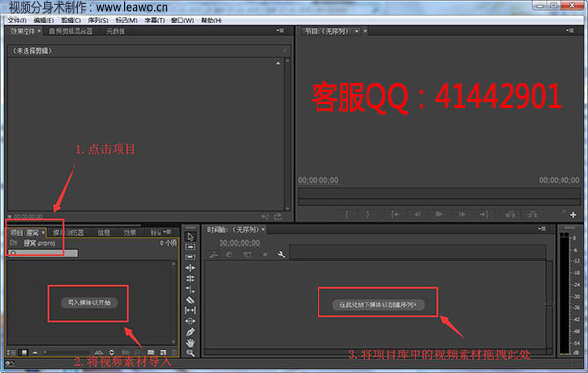Click the Add Marker icon in timeline
Image resolution: width=588 pixels, height=373 pixels.
tap(265, 255)
